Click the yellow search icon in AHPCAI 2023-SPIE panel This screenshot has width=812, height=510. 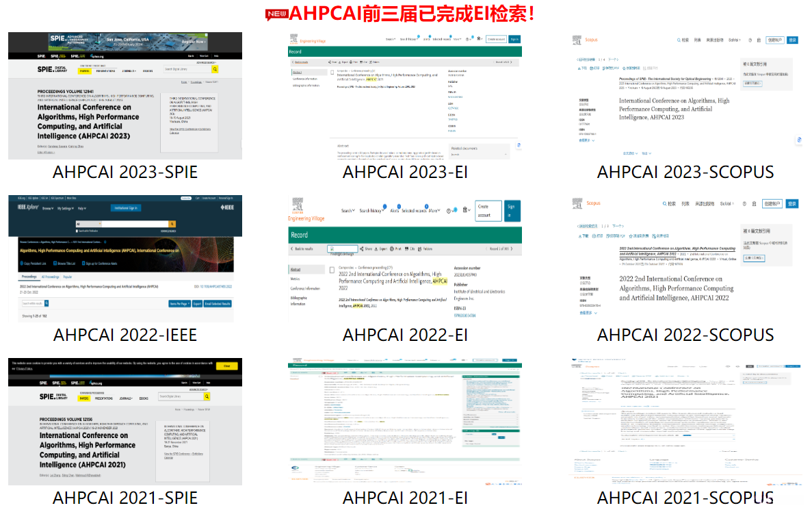tap(215, 69)
